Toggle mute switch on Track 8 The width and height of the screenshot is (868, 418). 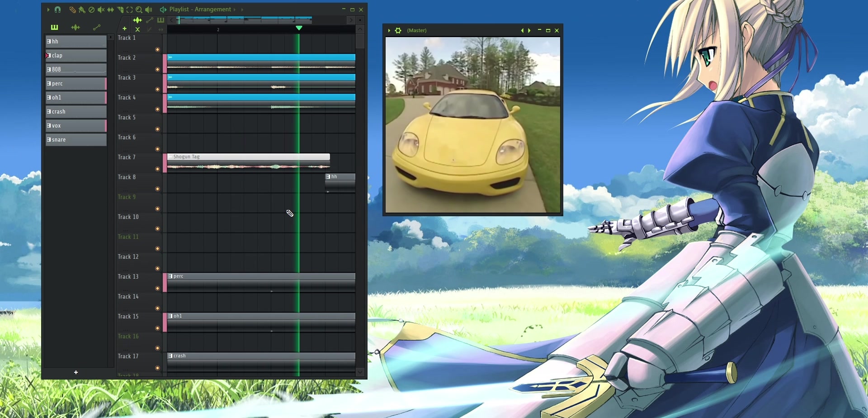(158, 189)
